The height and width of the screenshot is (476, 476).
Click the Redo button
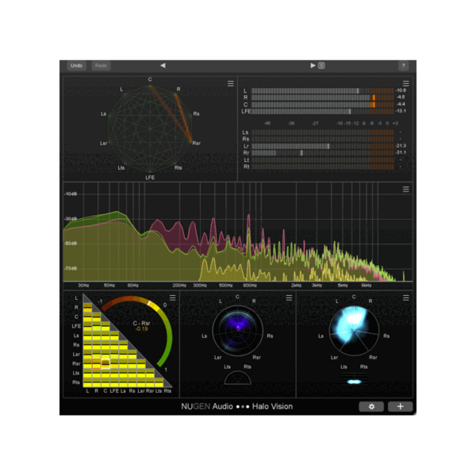point(101,66)
